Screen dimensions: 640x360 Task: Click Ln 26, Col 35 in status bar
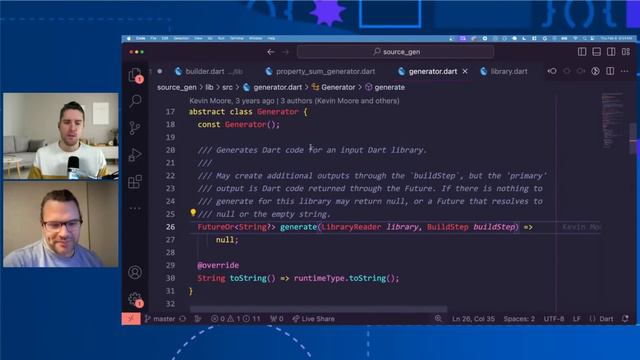coord(473,319)
